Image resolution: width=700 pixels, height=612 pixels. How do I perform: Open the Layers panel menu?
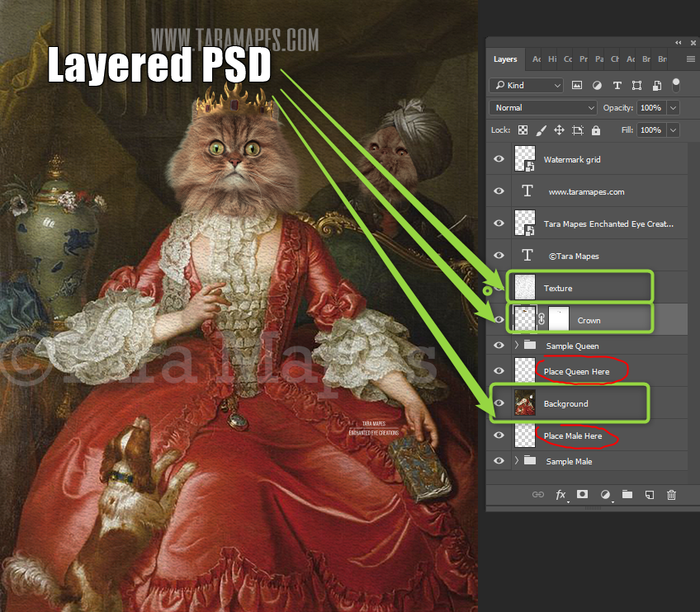(x=691, y=59)
